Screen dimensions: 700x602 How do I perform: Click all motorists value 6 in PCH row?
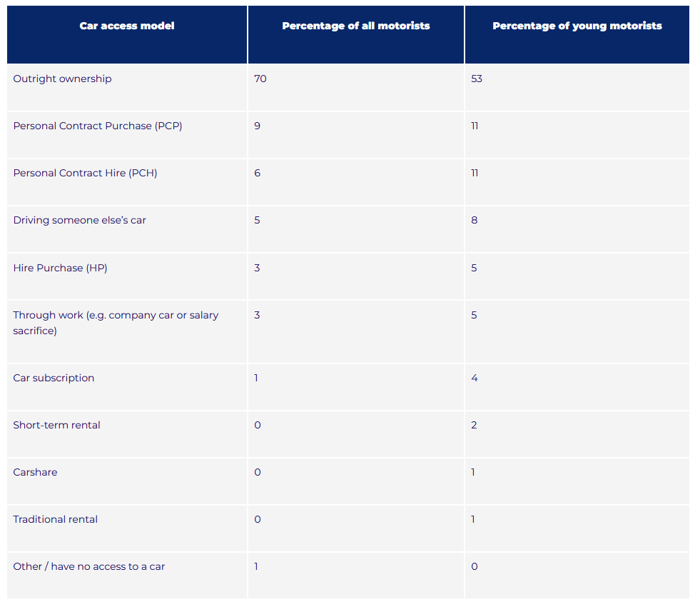(x=258, y=173)
